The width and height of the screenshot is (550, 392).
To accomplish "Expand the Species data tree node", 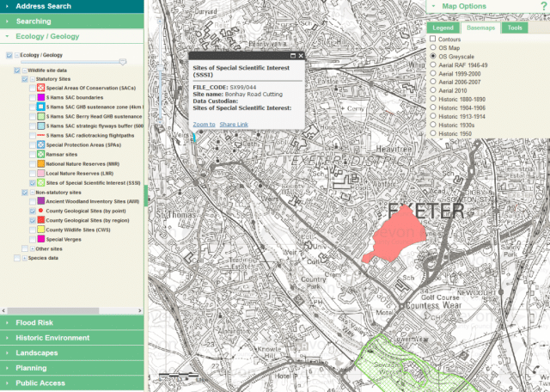I will (25, 258).
